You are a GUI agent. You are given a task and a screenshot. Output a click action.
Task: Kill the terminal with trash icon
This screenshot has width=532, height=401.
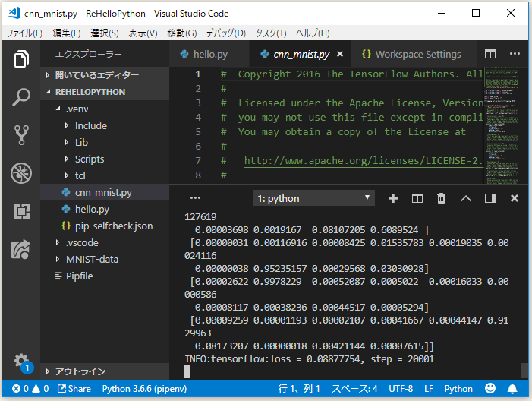coord(441,198)
